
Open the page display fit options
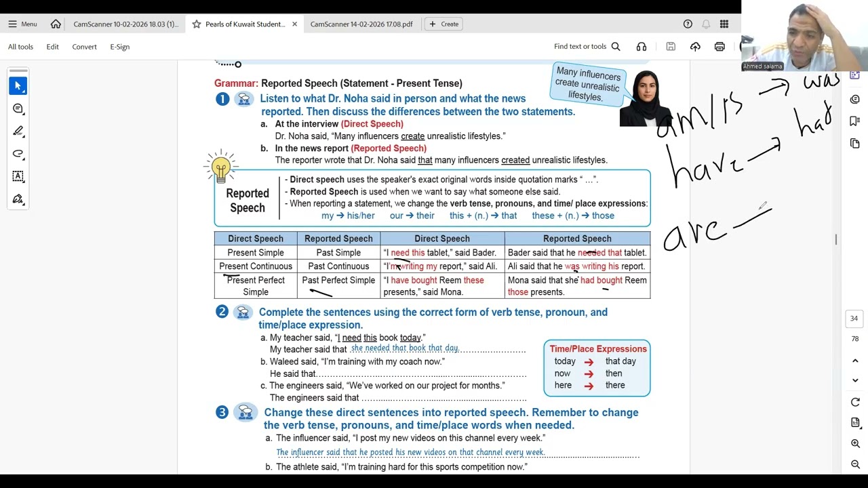point(855,423)
